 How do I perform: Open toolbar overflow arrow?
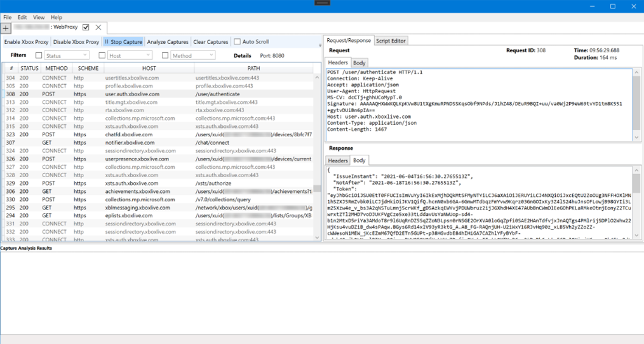tap(320, 45)
